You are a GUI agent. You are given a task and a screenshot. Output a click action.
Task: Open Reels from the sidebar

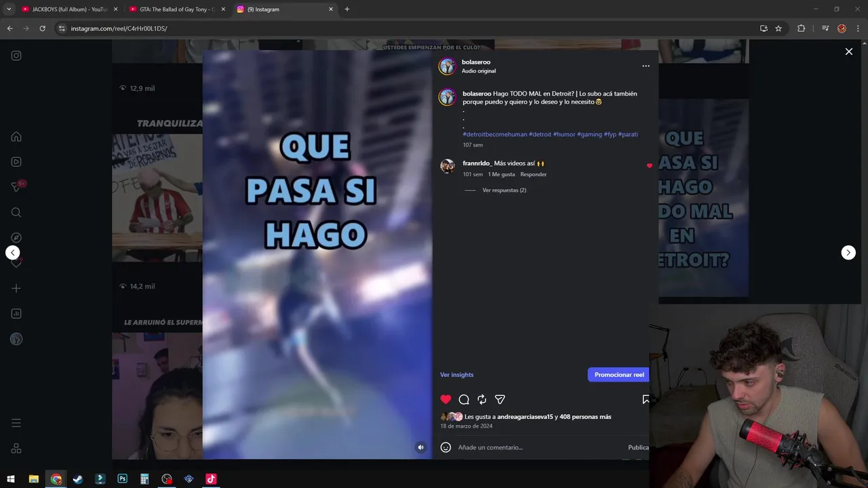click(16, 162)
